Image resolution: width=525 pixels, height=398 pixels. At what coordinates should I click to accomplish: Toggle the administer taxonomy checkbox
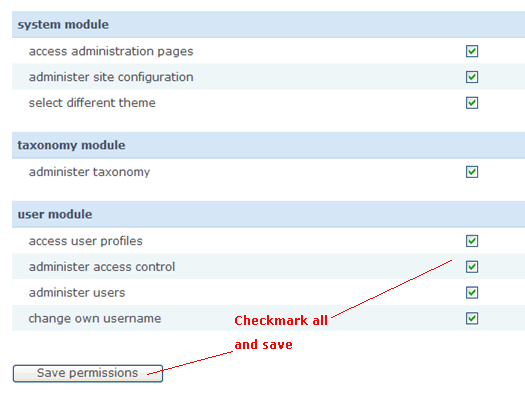point(472,172)
